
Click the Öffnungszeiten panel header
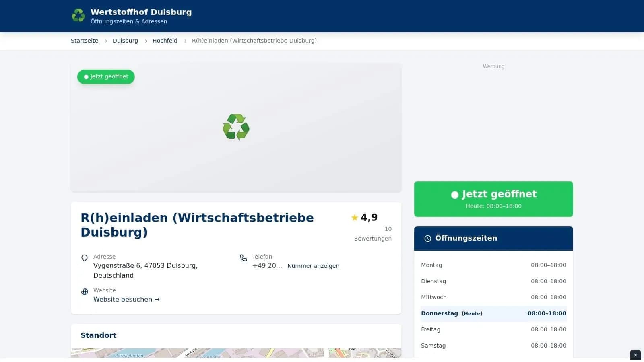[493, 239]
